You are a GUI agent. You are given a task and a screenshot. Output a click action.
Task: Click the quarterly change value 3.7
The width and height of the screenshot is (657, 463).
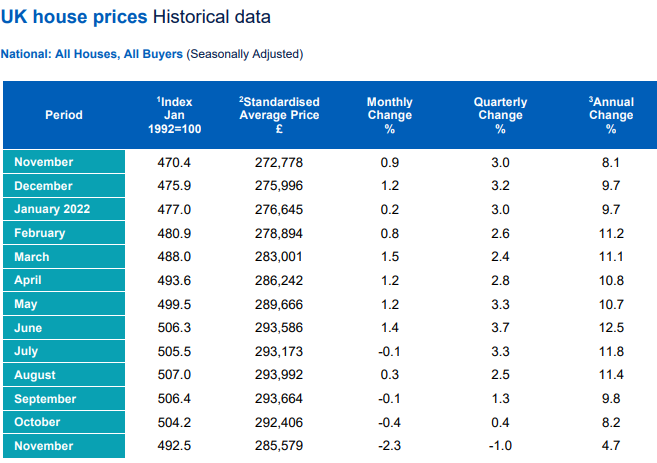coord(500,327)
